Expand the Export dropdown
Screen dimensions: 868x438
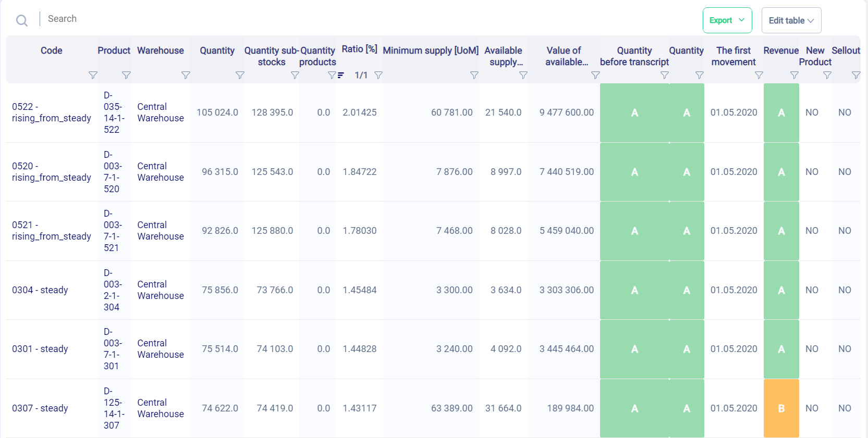point(727,20)
